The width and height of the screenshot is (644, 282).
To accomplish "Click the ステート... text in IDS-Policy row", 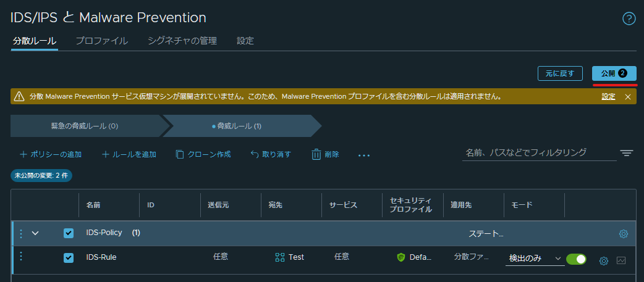I will click(x=486, y=234).
